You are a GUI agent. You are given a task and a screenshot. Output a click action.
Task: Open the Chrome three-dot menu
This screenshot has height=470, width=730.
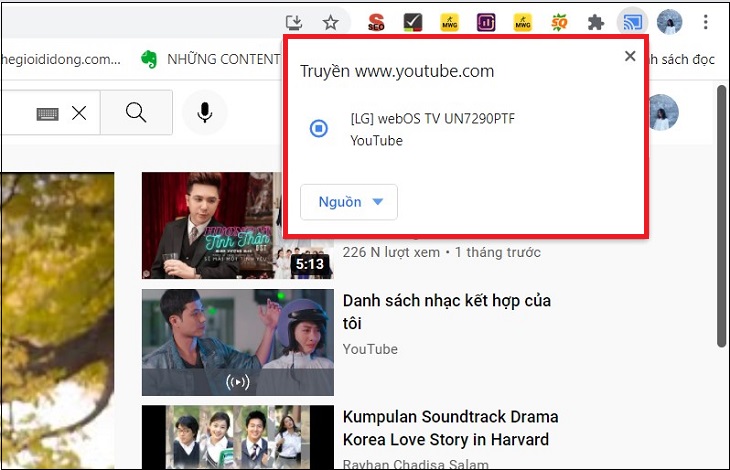(x=705, y=22)
